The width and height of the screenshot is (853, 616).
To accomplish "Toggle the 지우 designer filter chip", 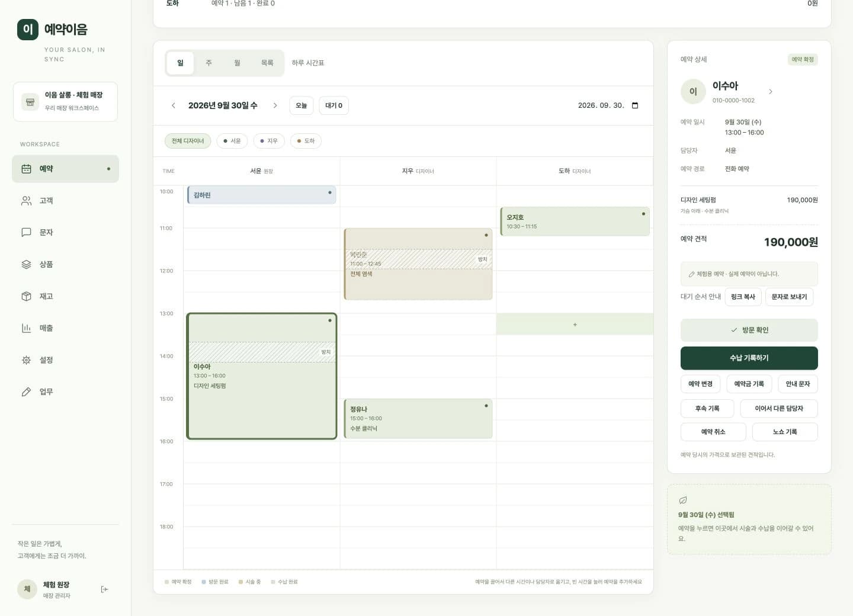I will click(x=269, y=141).
